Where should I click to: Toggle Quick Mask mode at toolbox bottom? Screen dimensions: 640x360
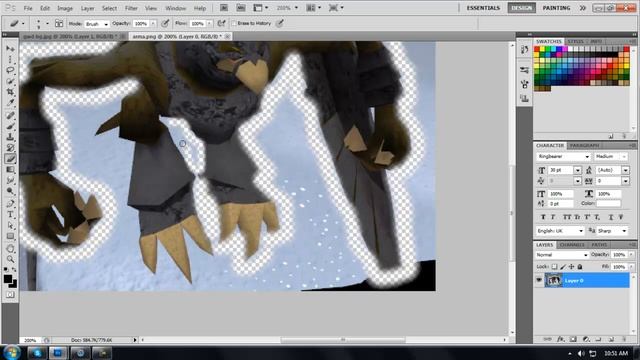coord(10,294)
